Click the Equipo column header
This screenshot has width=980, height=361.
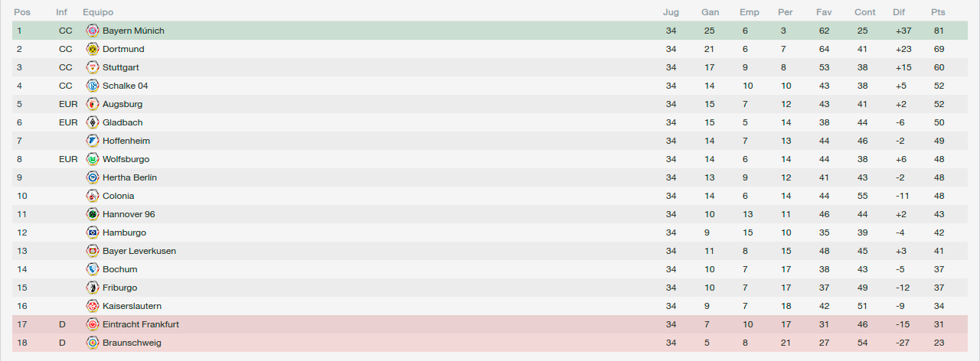[98, 12]
